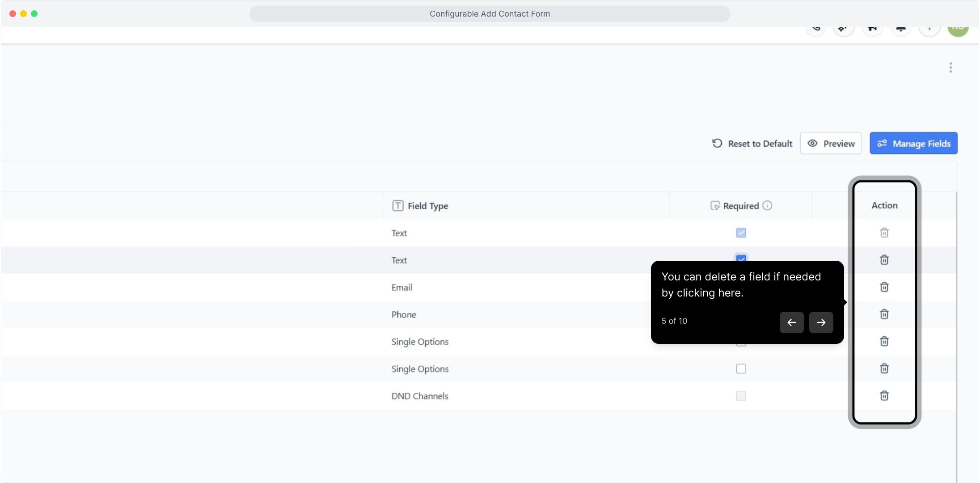Viewport: 980px width, 483px height.
Task: Open the form Preview
Action: [831, 144]
